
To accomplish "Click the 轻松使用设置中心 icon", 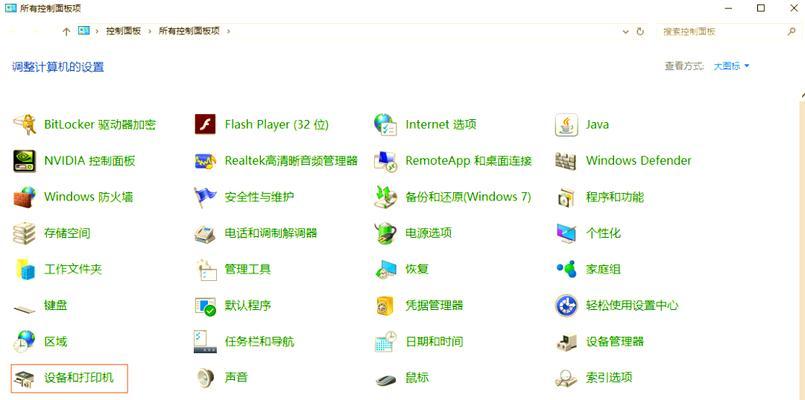I will click(x=567, y=306).
